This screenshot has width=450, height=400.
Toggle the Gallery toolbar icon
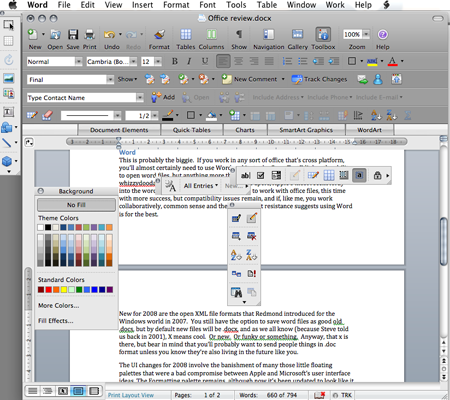(x=297, y=35)
